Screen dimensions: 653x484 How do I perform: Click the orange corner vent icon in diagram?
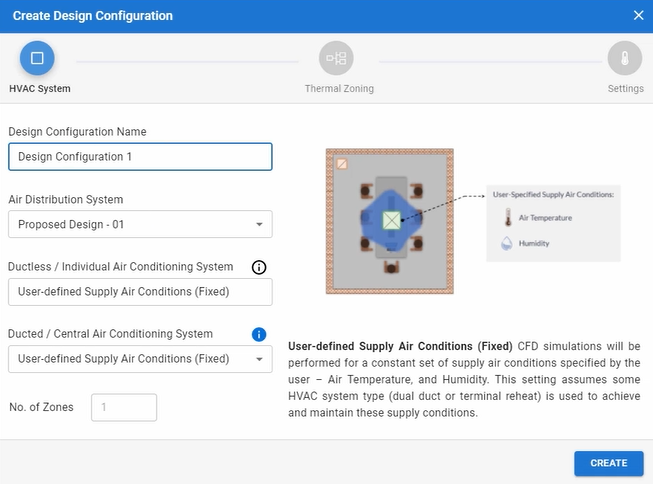(341, 163)
